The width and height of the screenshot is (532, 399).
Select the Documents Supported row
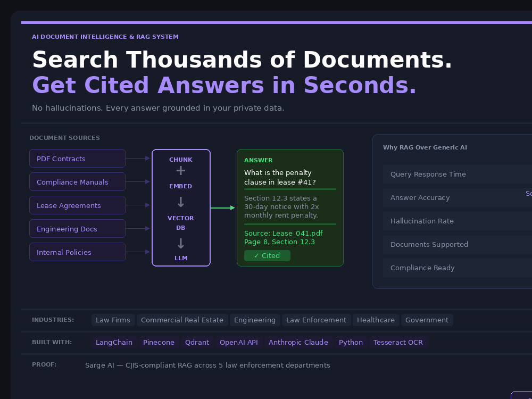point(458,244)
